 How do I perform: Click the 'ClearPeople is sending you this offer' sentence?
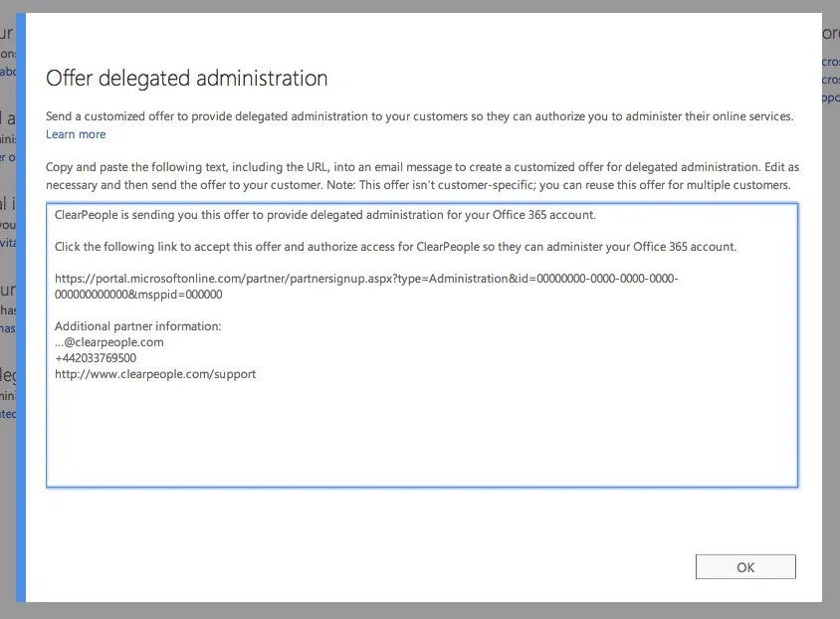click(325, 215)
